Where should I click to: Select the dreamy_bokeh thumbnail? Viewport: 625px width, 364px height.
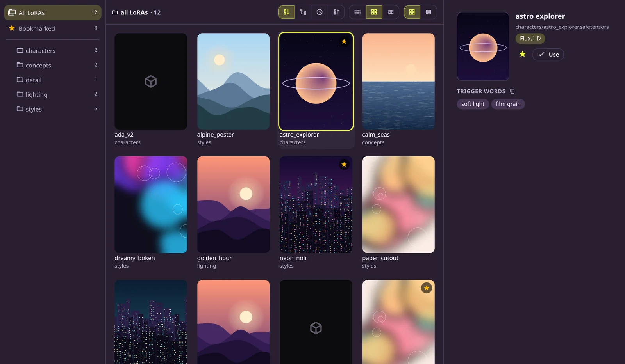click(151, 204)
